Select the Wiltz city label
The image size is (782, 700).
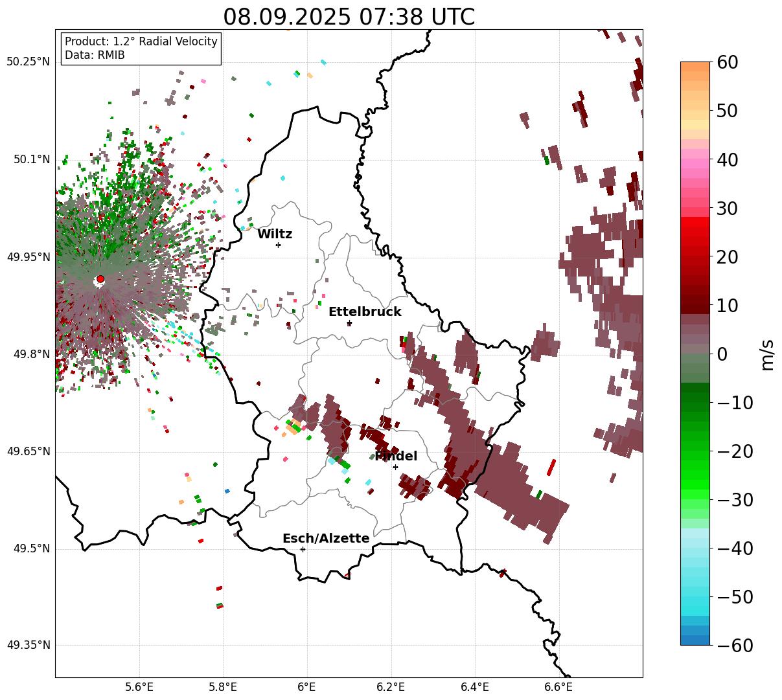pyautogui.click(x=275, y=234)
